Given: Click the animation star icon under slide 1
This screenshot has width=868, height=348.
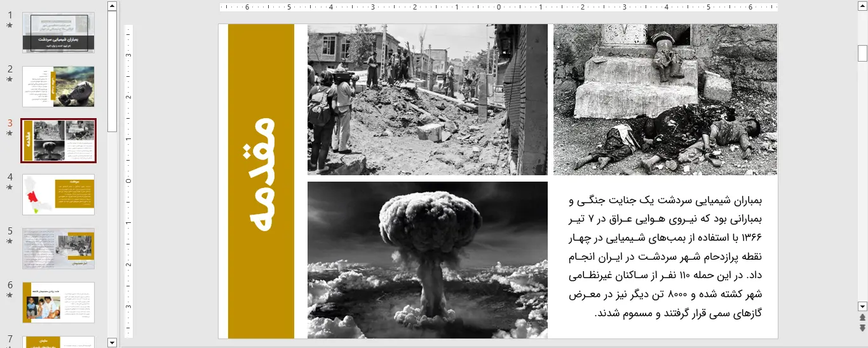Looking at the screenshot, I should pos(10,25).
